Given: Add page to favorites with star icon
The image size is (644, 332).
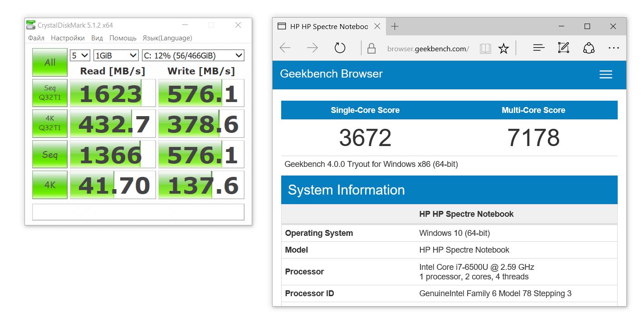Looking at the screenshot, I should point(503,49).
